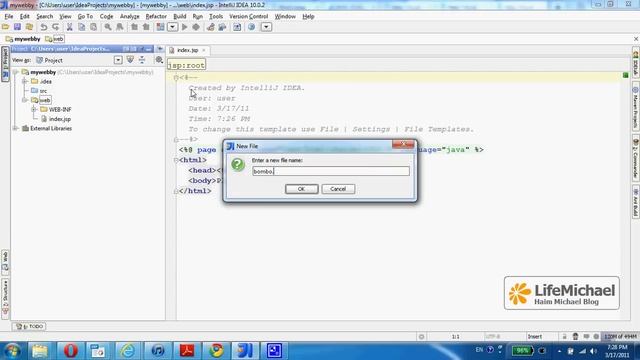Image resolution: width=640 pixels, height=360 pixels.
Task: Open the TODO tool window button
Action: [x=29, y=326]
